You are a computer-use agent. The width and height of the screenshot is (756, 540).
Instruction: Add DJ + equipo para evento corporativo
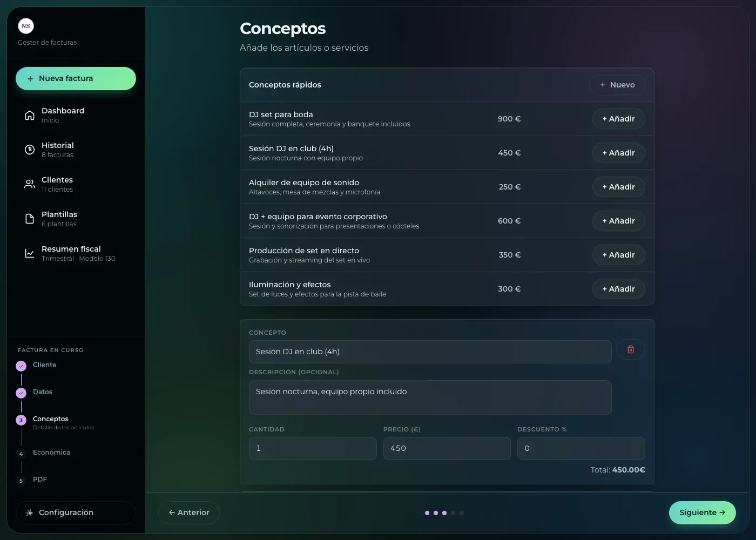[619, 221]
